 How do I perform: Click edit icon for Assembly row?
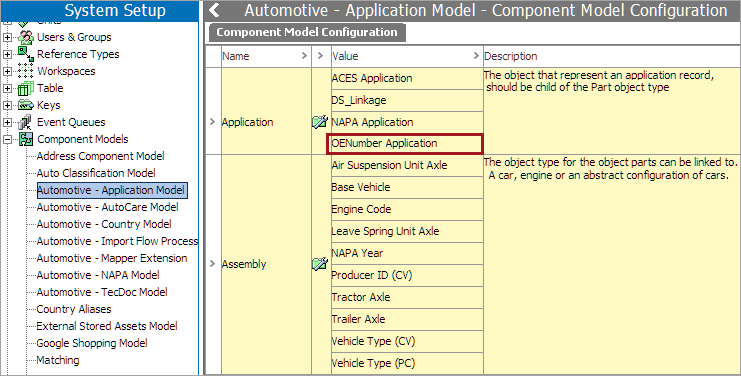[x=320, y=264]
